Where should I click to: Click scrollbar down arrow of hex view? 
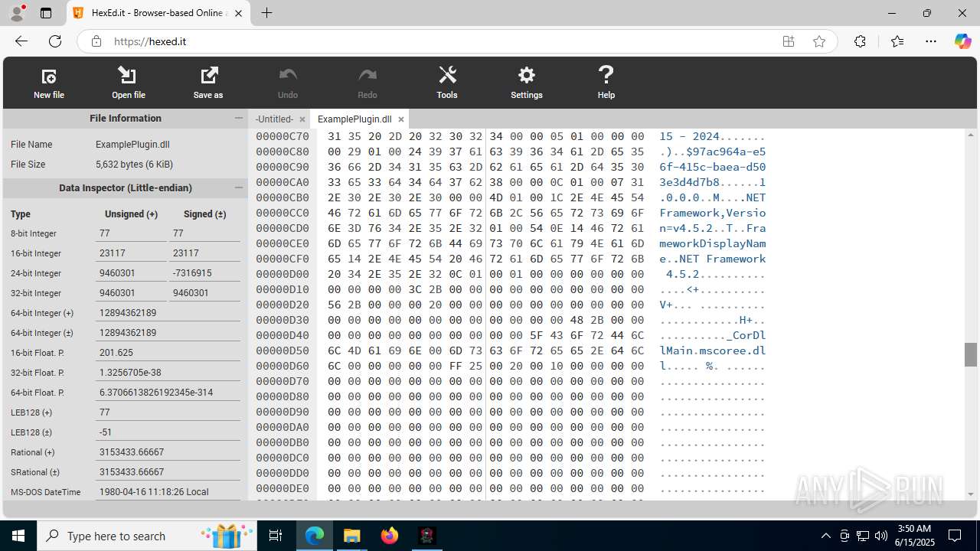(x=971, y=494)
